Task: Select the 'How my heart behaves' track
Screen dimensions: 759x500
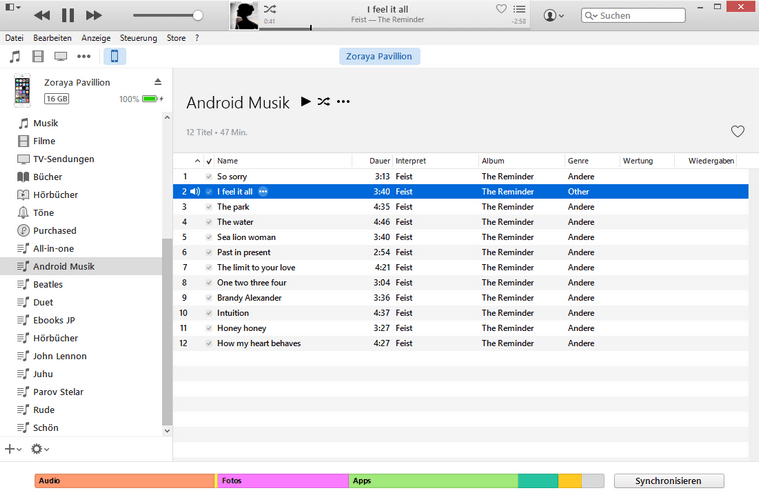Action: click(x=460, y=344)
